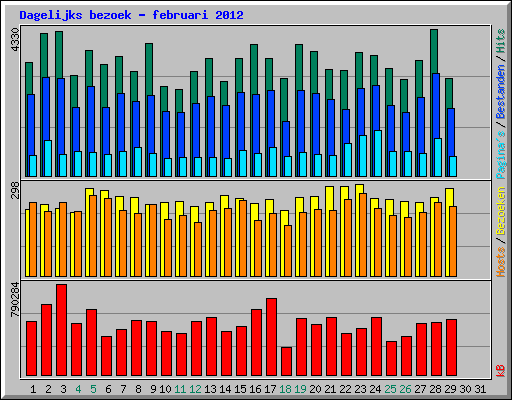Click day label "10" on the x-axis
512x400 pixels.
pyautogui.click(x=165, y=389)
